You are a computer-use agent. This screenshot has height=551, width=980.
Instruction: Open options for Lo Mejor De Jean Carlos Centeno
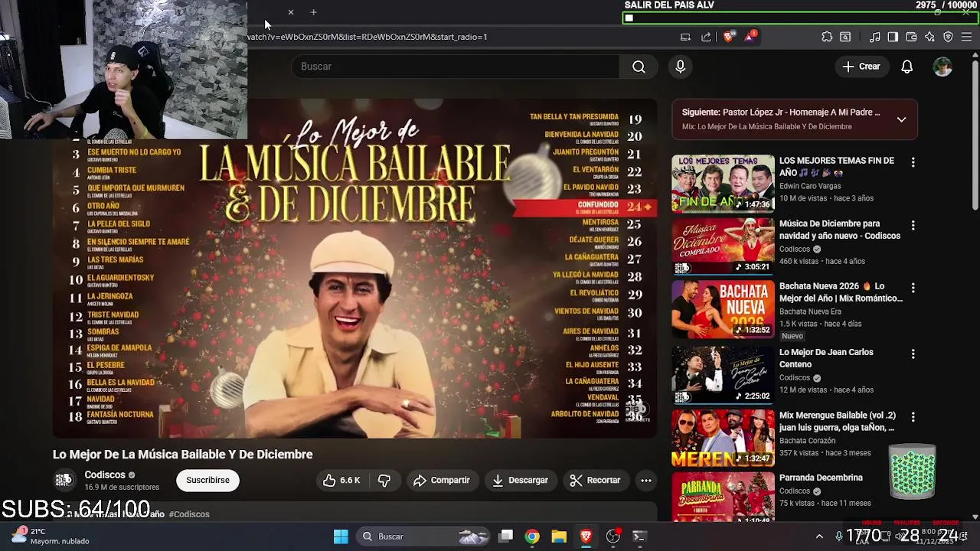pyautogui.click(x=913, y=354)
